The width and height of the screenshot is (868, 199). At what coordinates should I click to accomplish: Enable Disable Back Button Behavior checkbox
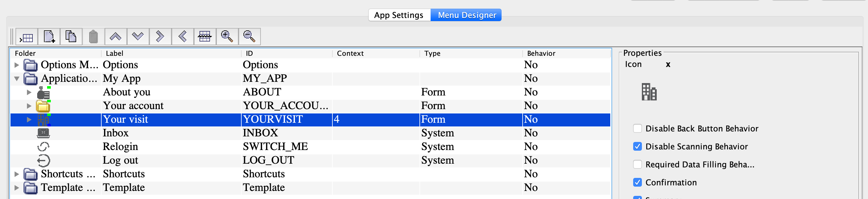(637, 129)
